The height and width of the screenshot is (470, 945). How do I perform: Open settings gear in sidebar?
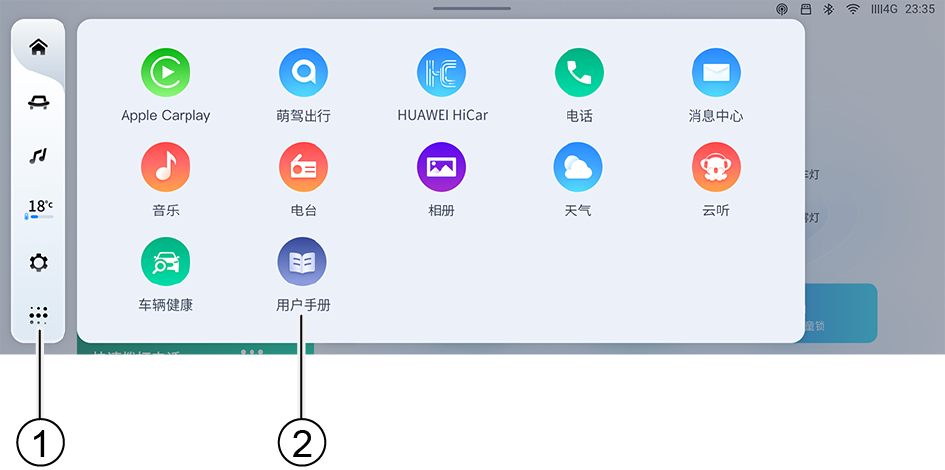click(x=39, y=262)
